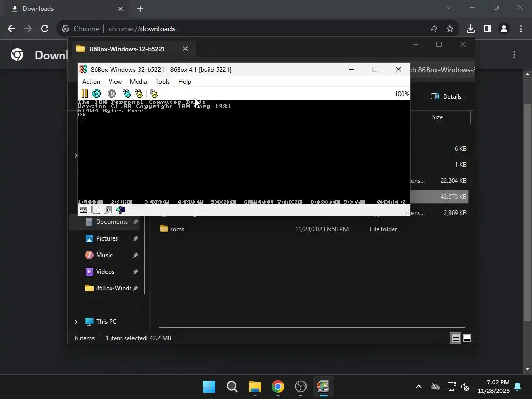Viewport: 532px width, 399px height.
Task: Pause the 86Box emulation
Action: pyautogui.click(x=85, y=94)
